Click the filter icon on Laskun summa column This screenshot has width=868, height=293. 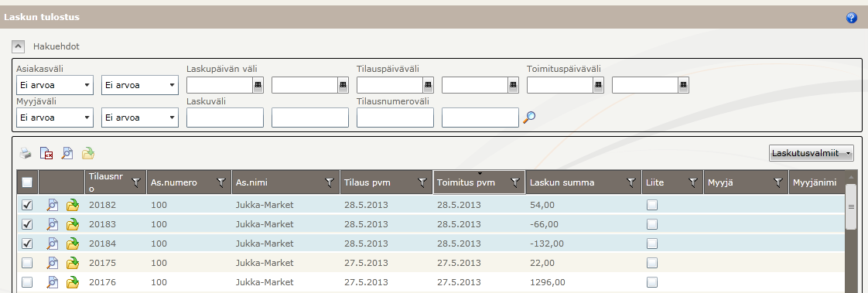[x=630, y=182]
